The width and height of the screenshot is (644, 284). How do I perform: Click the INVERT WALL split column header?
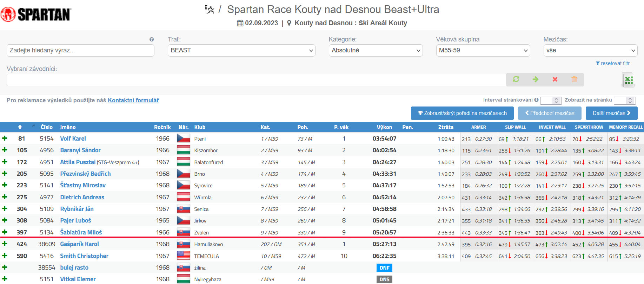tap(552, 127)
